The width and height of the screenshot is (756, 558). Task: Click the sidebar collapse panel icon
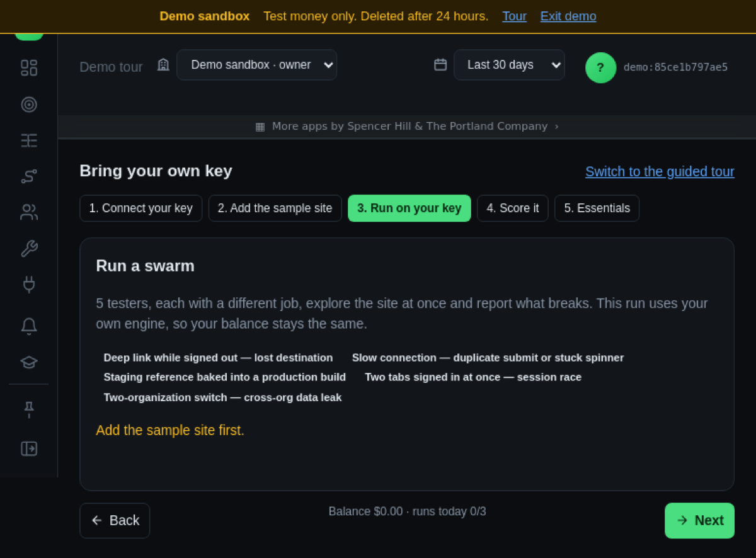point(29,448)
